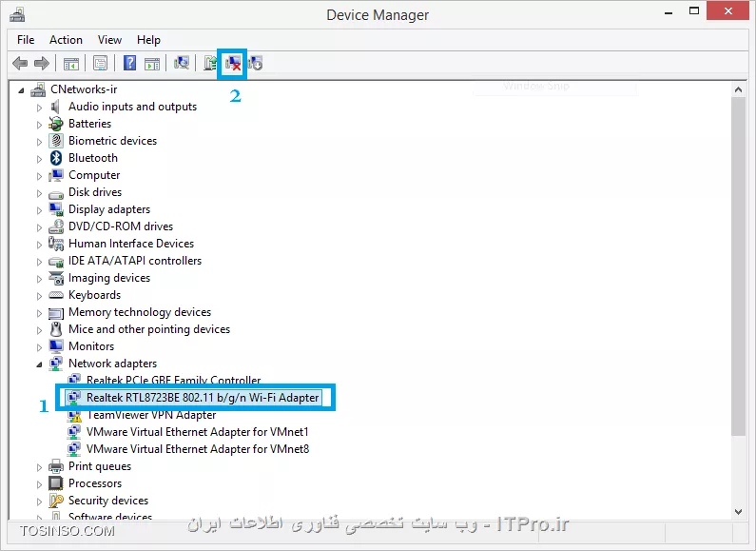Image resolution: width=756 pixels, height=551 pixels.
Task: Scan for hardware changes toolbar icon
Action: (x=182, y=63)
